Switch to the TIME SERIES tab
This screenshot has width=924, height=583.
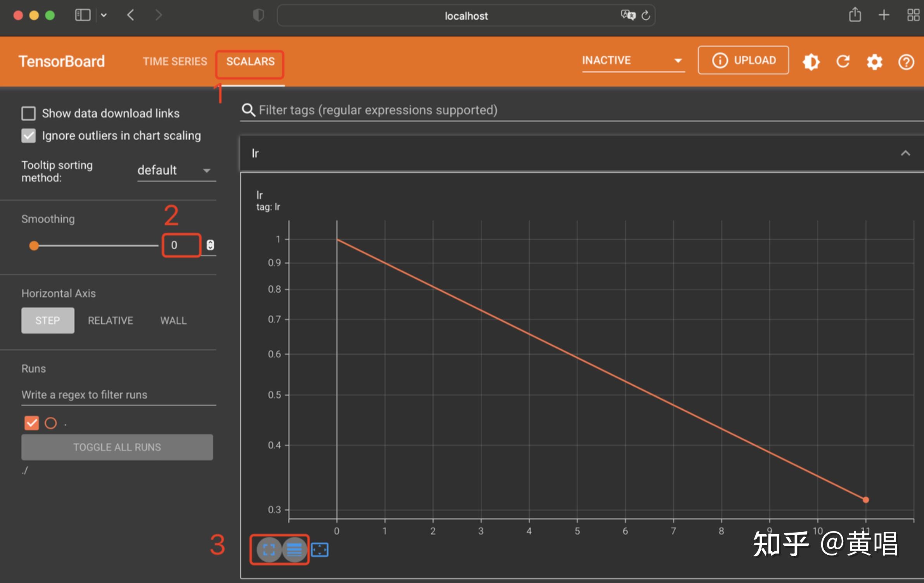point(175,62)
